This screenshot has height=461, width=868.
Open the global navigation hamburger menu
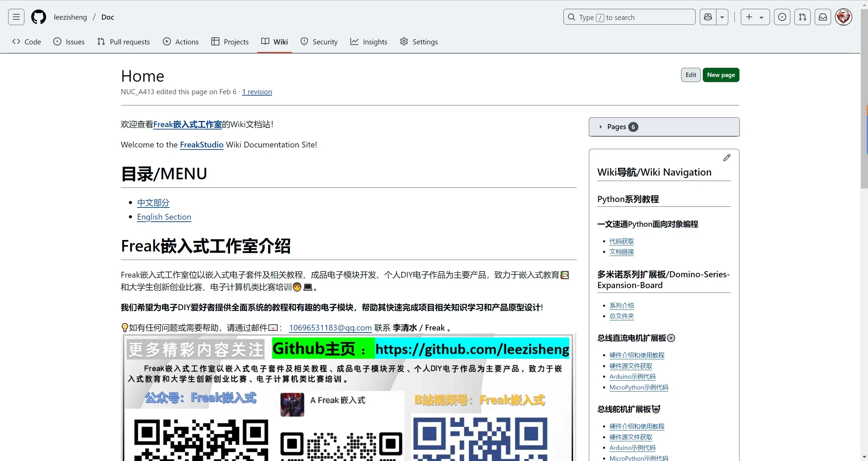click(16, 17)
